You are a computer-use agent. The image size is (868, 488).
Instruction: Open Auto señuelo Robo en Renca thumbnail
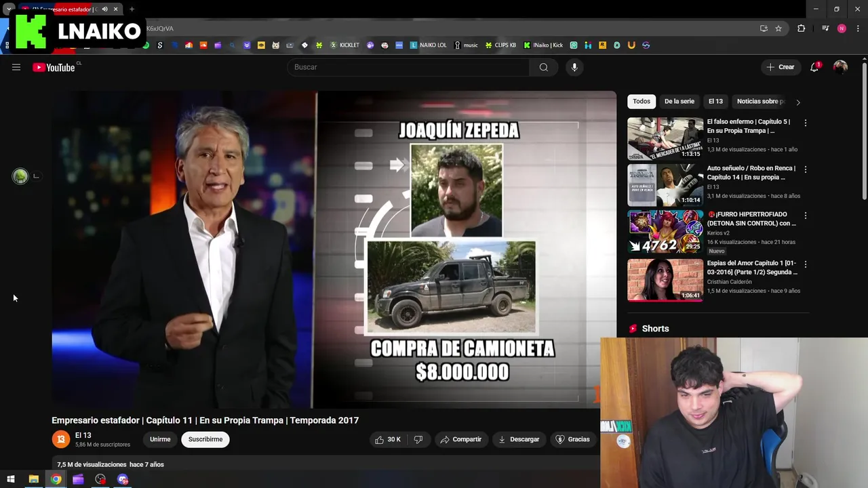(x=665, y=185)
